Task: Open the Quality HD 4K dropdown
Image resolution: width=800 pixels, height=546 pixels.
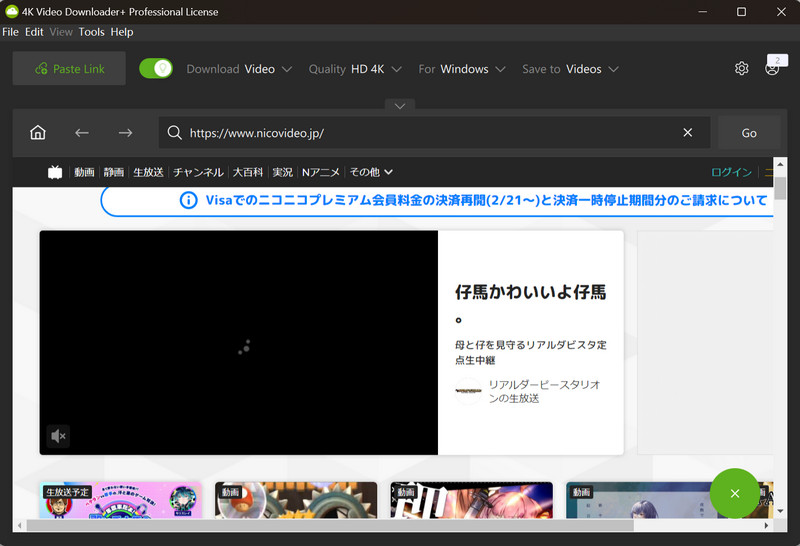Action: [355, 69]
